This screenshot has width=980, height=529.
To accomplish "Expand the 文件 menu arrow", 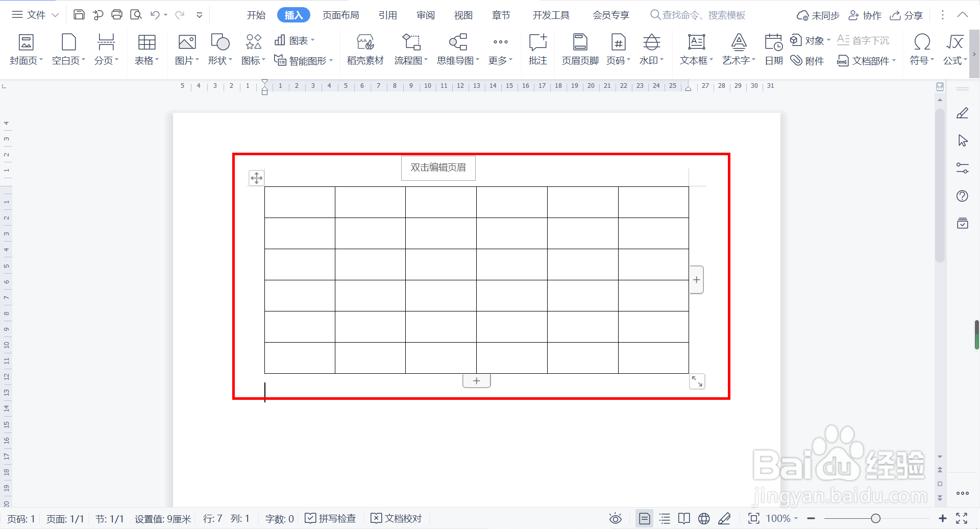I will click(x=55, y=15).
